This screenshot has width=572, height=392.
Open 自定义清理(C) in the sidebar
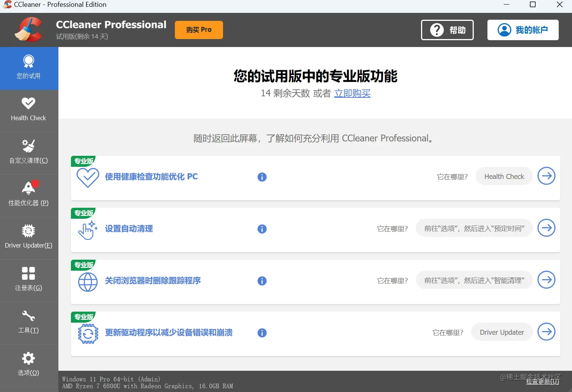[29, 153]
